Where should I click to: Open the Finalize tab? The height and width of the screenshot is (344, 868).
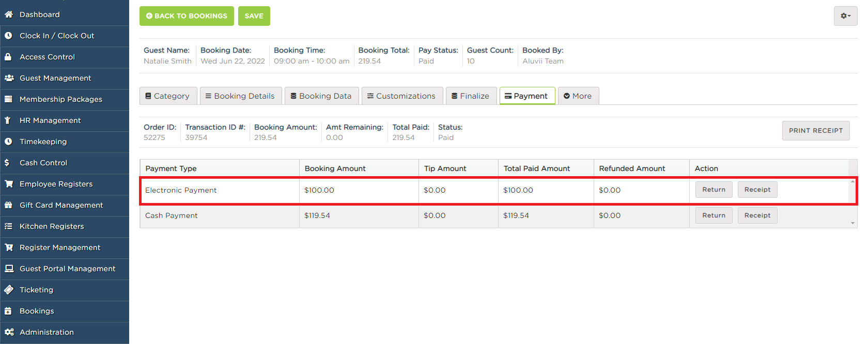pyautogui.click(x=471, y=96)
